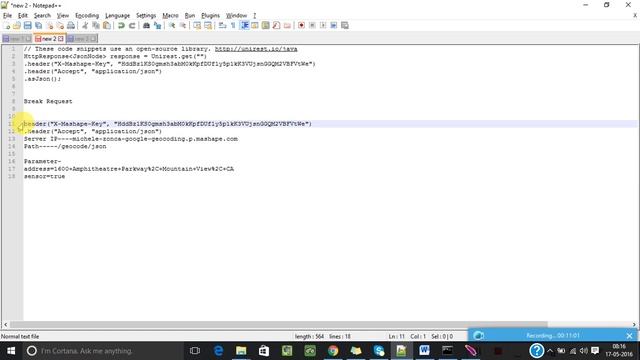Screen dimensions: 640x360
Task: Open the File menu
Action: (x=7, y=16)
